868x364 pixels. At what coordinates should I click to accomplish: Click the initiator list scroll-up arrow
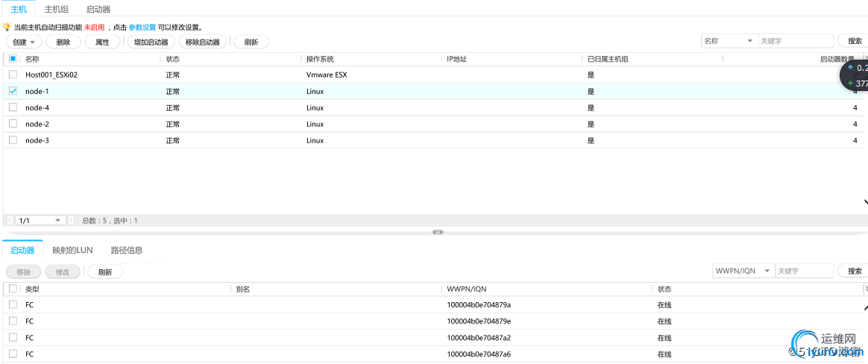tap(865, 307)
